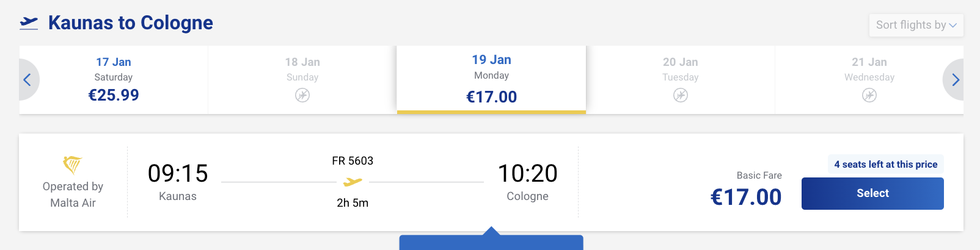980x250 pixels.
Task: Click the Ryanair harp logo
Action: click(73, 165)
